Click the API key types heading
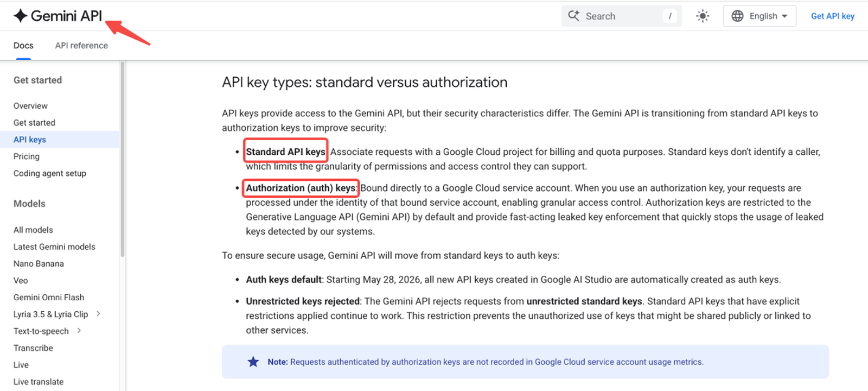The width and height of the screenshot is (868, 391). click(x=365, y=82)
